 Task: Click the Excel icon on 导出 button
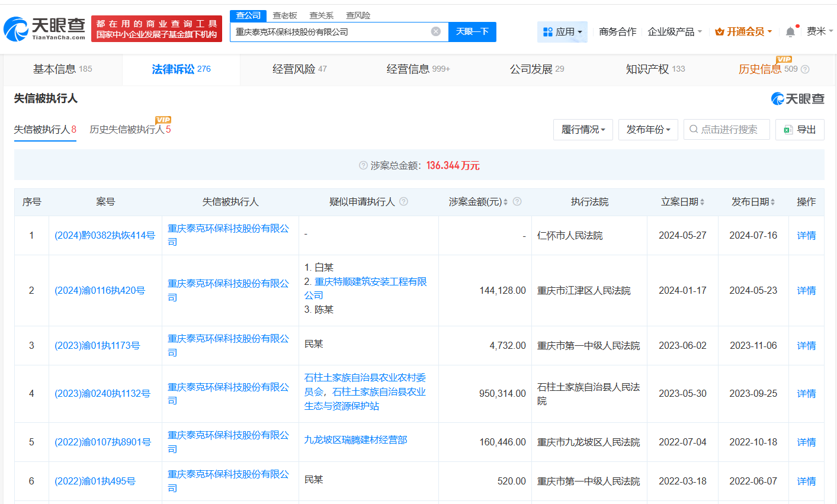click(x=790, y=129)
